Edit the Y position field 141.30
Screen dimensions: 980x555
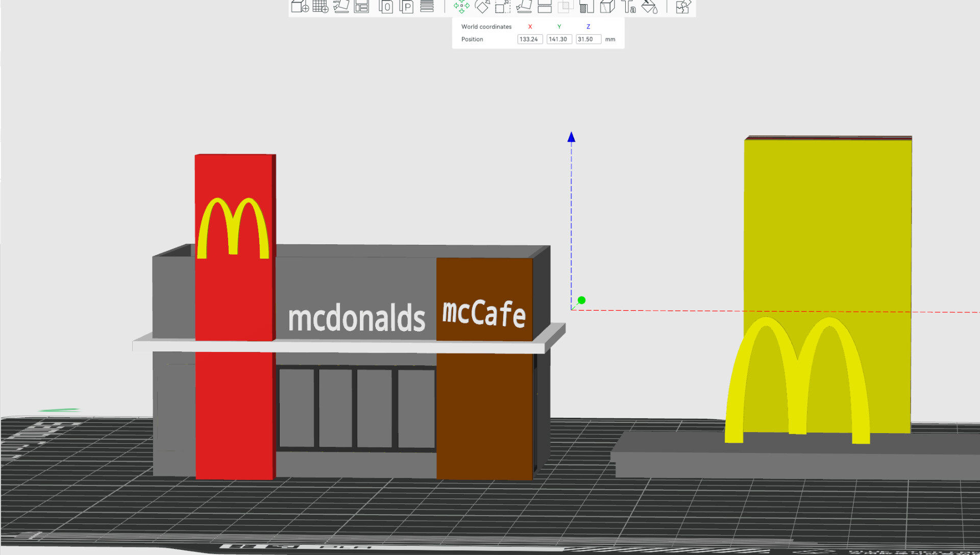pos(559,39)
